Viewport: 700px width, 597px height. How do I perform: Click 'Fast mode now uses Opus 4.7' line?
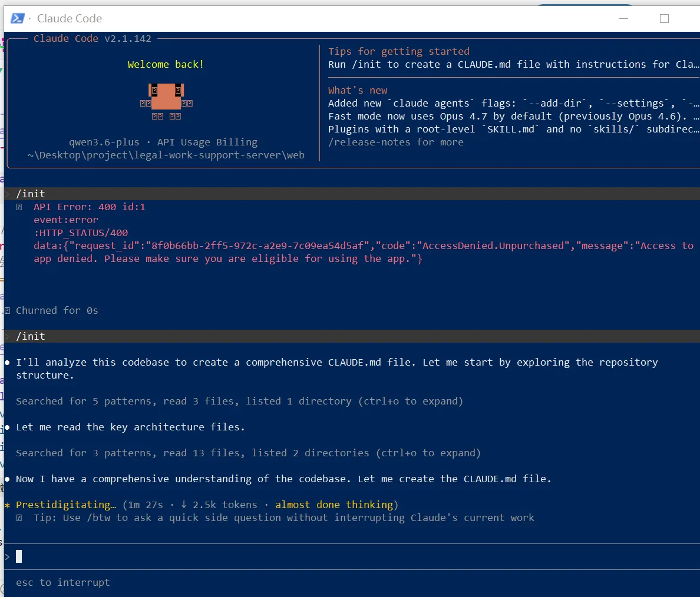tap(513, 116)
